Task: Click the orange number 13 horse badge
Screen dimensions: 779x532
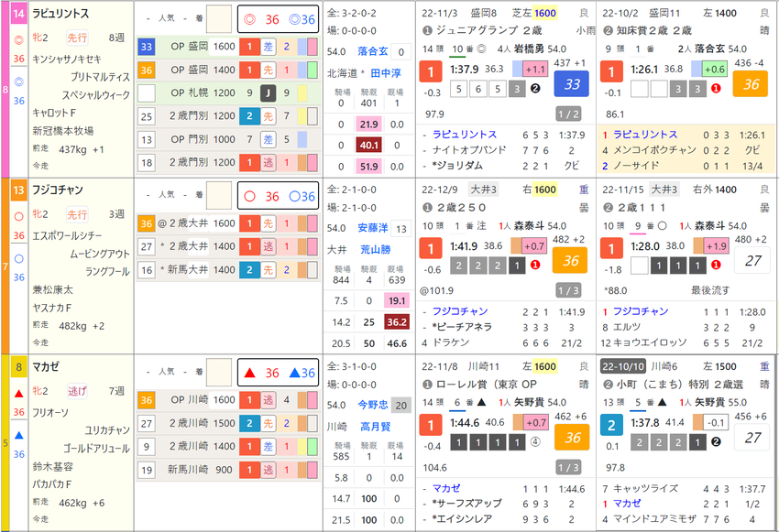Action: point(18,190)
